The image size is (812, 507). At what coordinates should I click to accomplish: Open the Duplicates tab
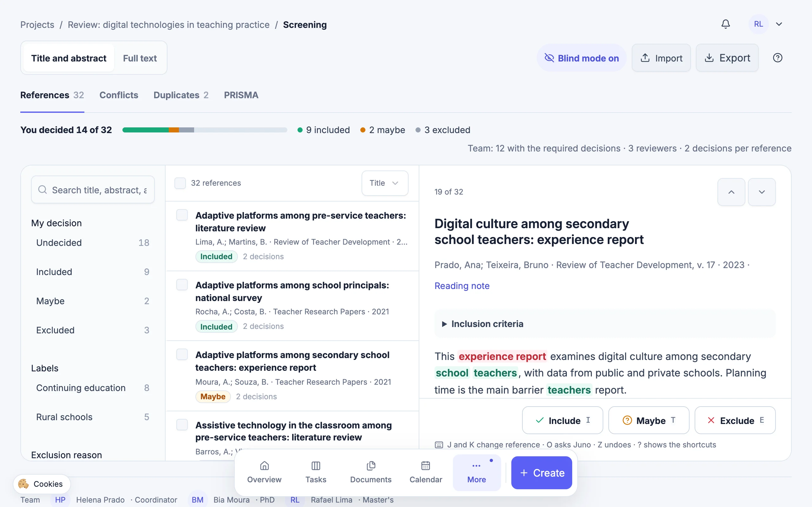point(181,95)
